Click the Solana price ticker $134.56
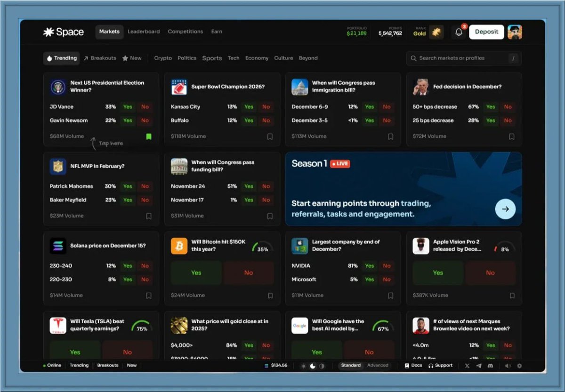Screen dimensions: 565x392 (276, 366)
